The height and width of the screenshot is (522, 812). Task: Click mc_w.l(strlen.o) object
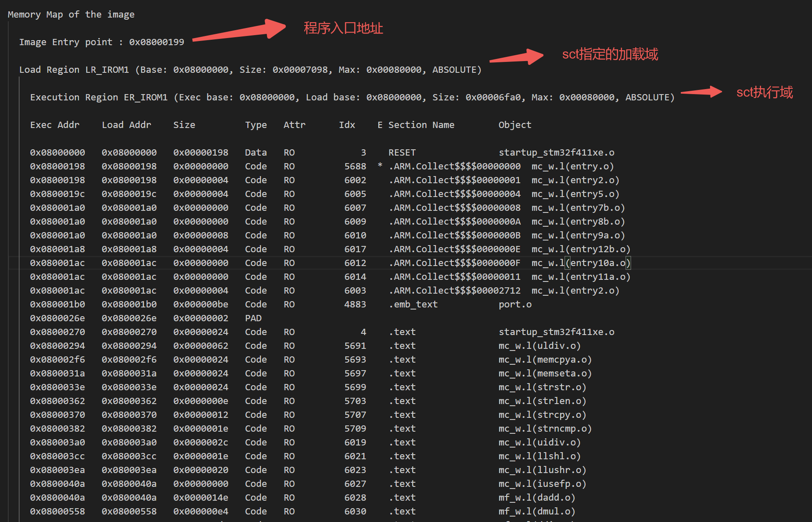[542, 401]
